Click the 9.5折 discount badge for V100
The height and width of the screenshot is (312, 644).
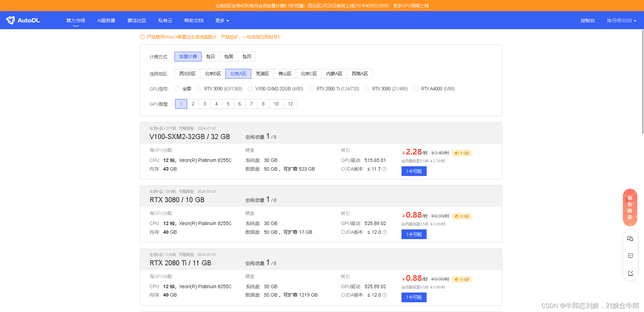462,153
